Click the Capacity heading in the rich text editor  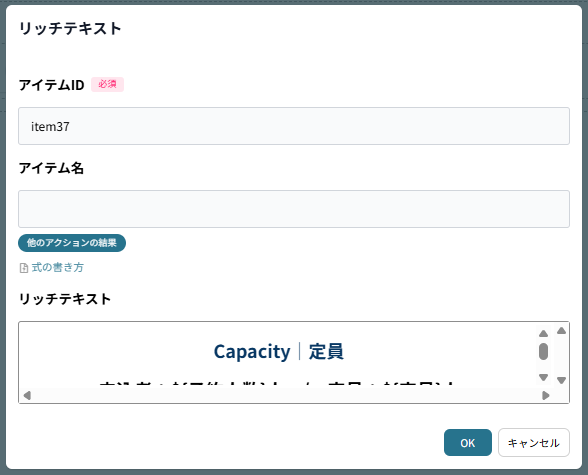(x=252, y=352)
